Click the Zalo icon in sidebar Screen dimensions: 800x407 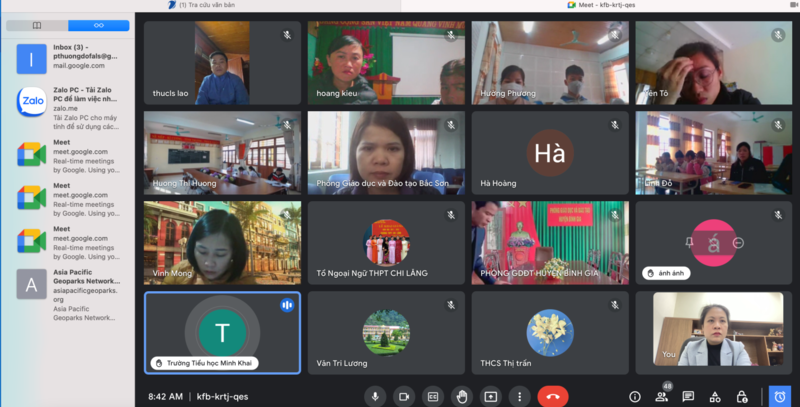coord(32,101)
